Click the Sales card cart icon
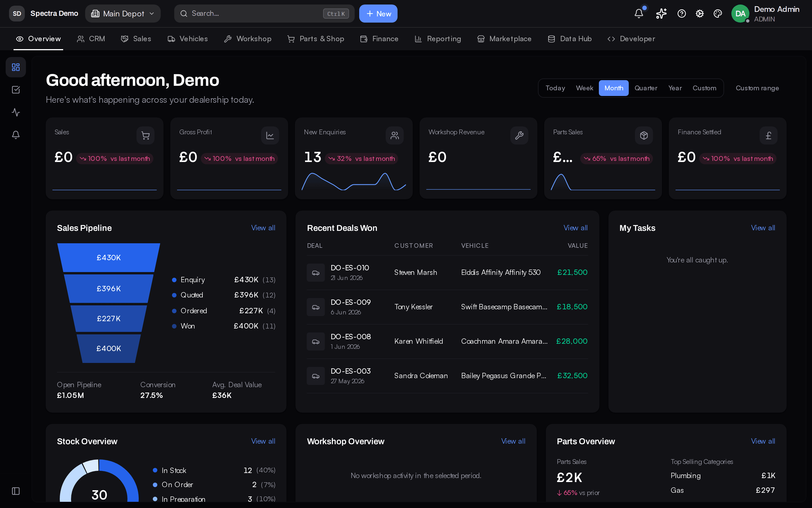The height and width of the screenshot is (508, 812). [145, 135]
